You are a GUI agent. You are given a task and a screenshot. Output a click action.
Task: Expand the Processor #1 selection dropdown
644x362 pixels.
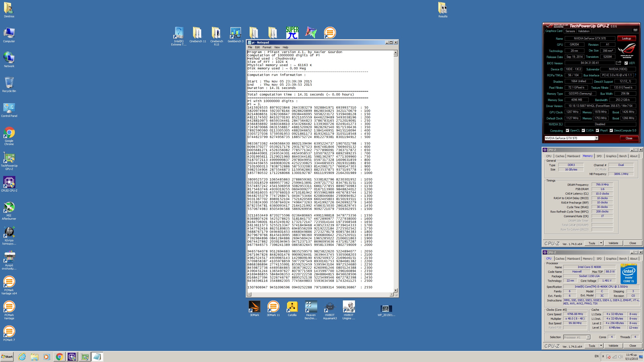click(x=588, y=337)
